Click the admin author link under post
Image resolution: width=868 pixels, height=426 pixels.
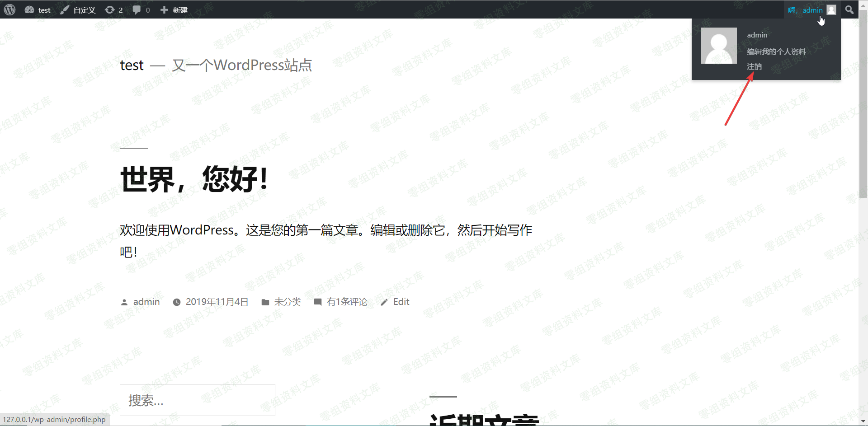point(146,302)
